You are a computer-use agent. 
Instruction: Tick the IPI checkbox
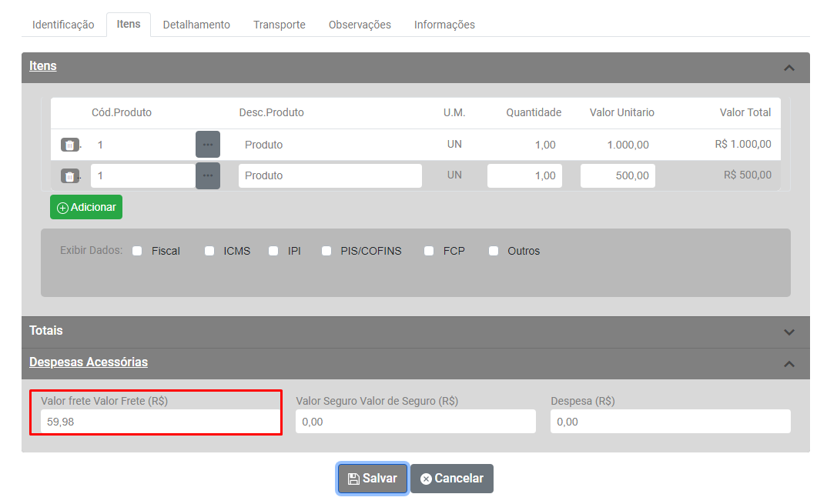point(273,251)
